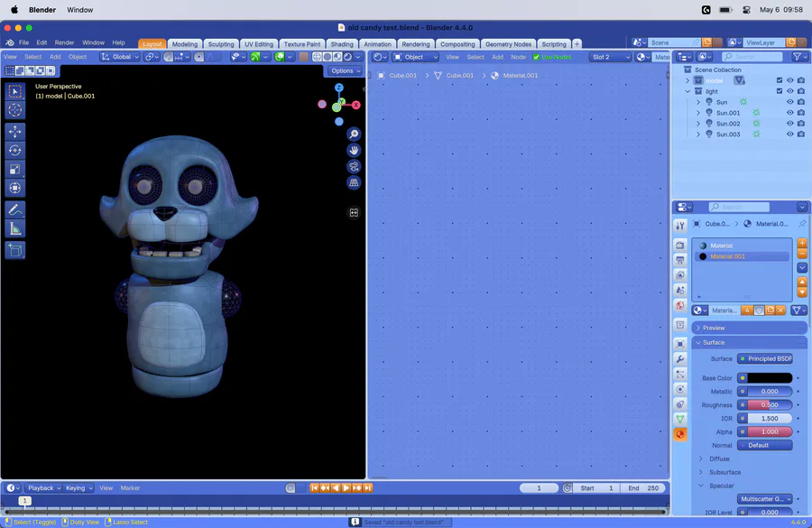Open the Object Data properties tab
Screen dimensions: 812x528
click(x=680, y=419)
